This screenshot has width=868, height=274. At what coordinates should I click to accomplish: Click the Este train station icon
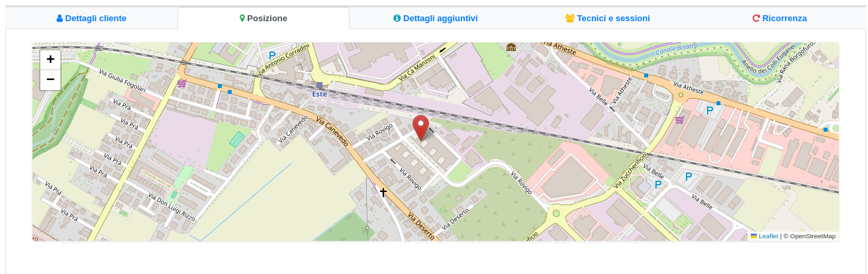coord(319,85)
